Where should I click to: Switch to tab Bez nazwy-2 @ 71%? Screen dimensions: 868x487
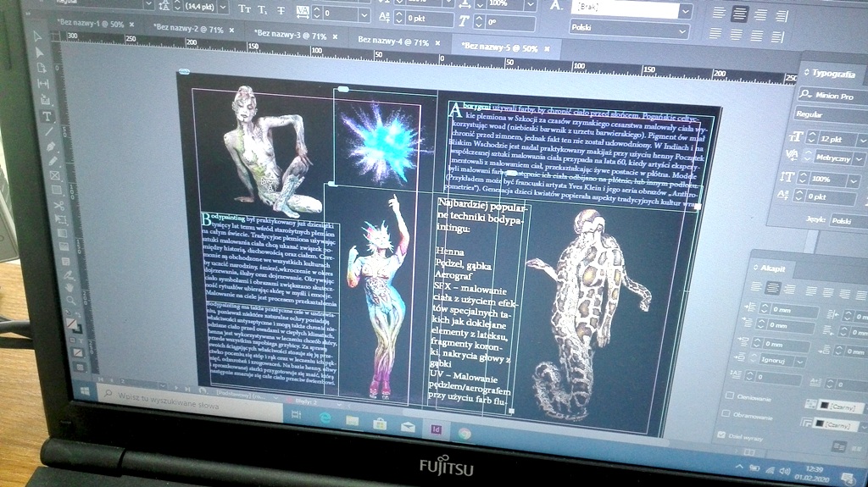pos(187,29)
